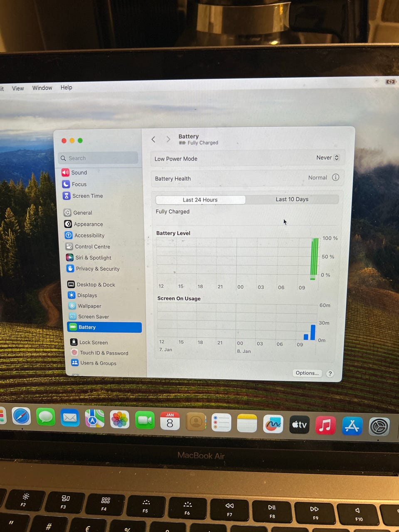399x532 pixels.
Task: Open Photos from the Dock
Action: coord(119,419)
